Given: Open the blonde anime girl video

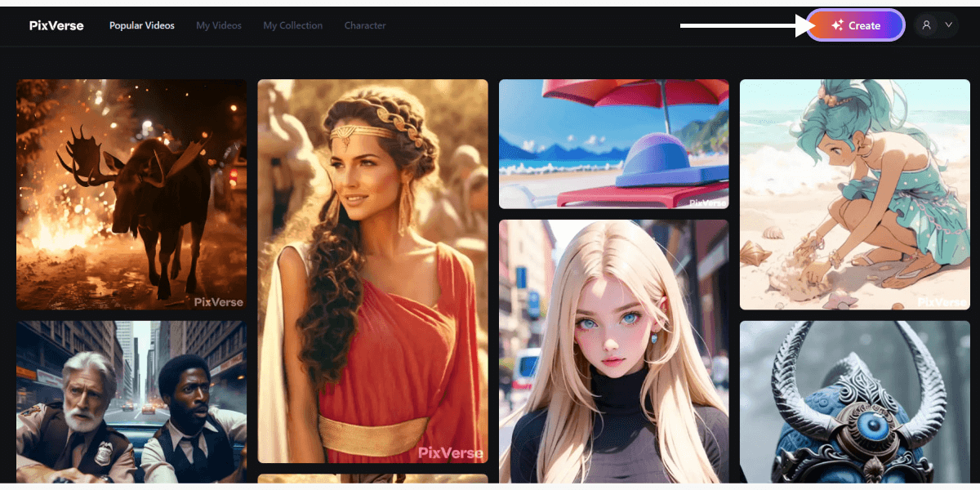Looking at the screenshot, I should click(613, 351).
